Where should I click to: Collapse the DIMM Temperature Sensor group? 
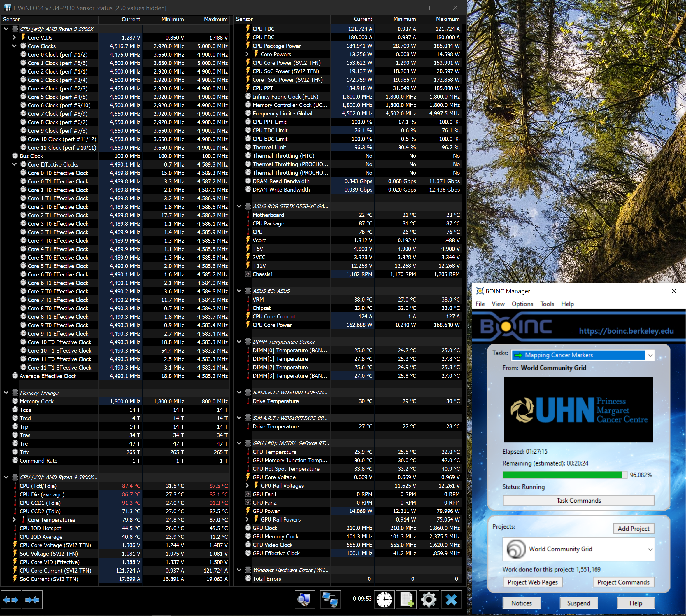[239, 342]
